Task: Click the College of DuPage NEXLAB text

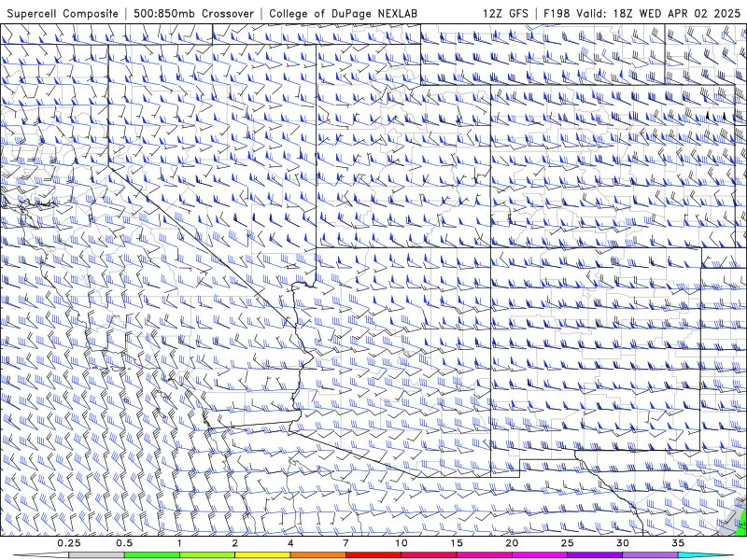Action: [x=343, y=13]
